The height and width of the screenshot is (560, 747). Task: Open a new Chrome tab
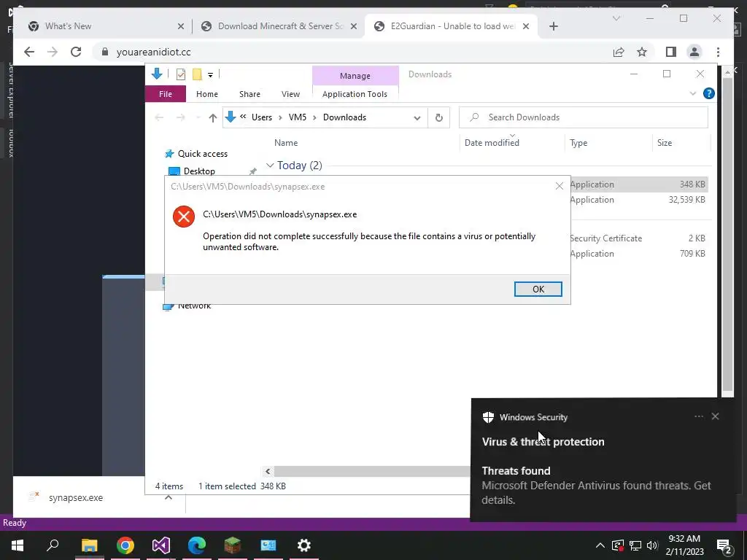(x=553, y=26)
